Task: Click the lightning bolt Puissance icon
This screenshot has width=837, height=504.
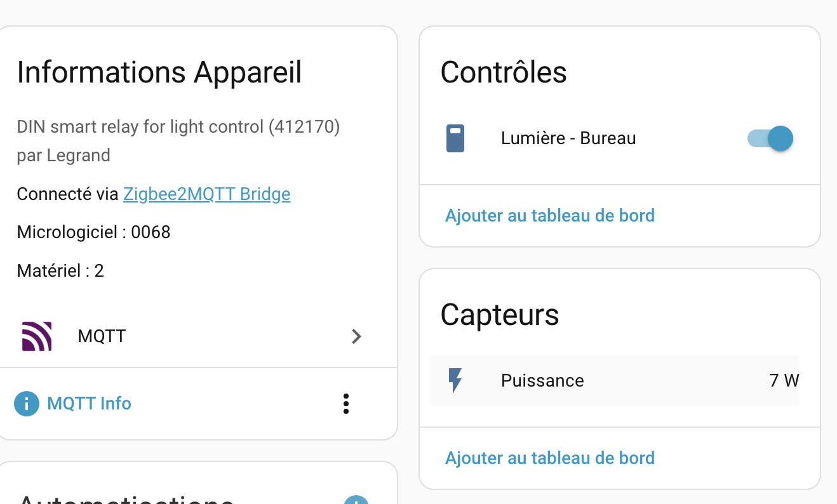Action: [x=455, y=381]
